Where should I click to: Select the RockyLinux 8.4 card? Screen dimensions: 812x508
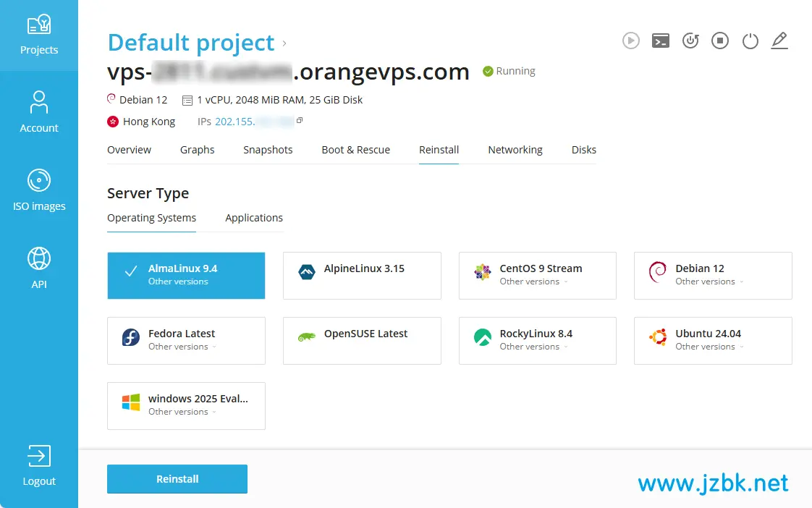click(x=538, y=341)
